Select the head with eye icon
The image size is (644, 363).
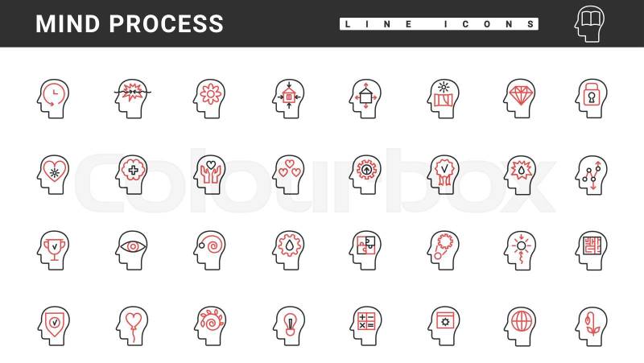pyautogui.click(x=131, y=250)
